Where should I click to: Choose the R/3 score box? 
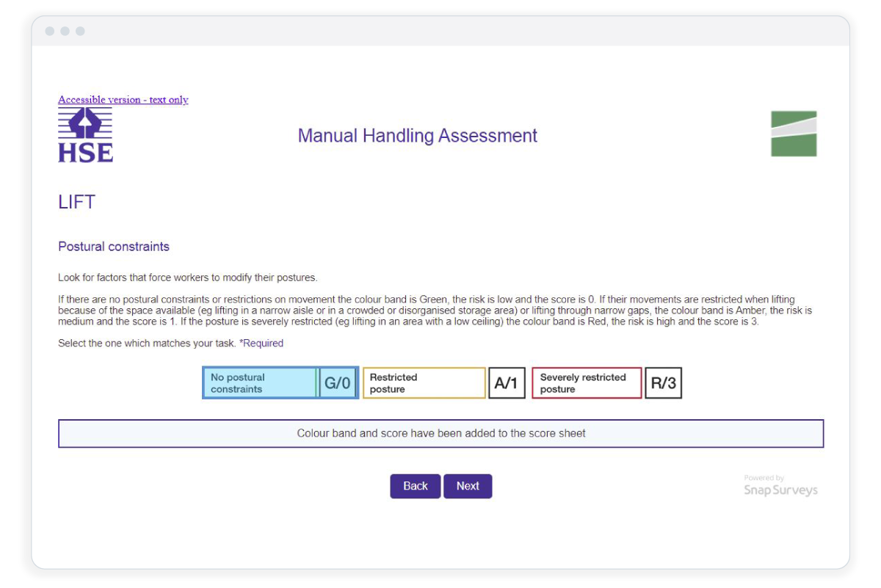664,383
